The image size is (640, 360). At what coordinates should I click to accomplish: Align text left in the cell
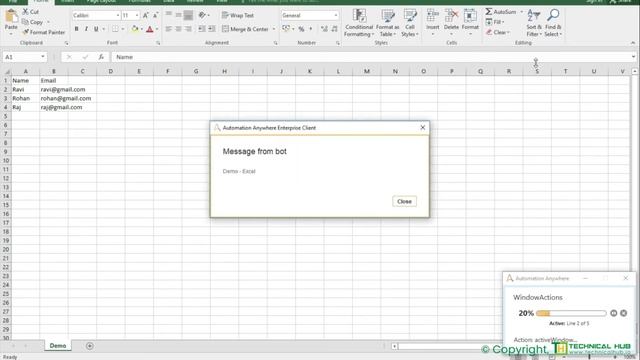(x=169, y=29)
